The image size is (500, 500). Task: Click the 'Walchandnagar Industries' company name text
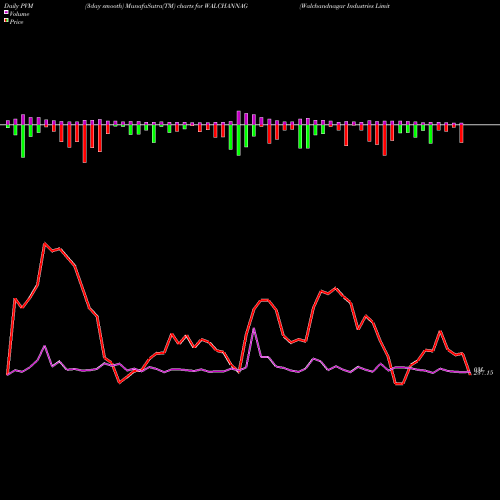(336, 6)
